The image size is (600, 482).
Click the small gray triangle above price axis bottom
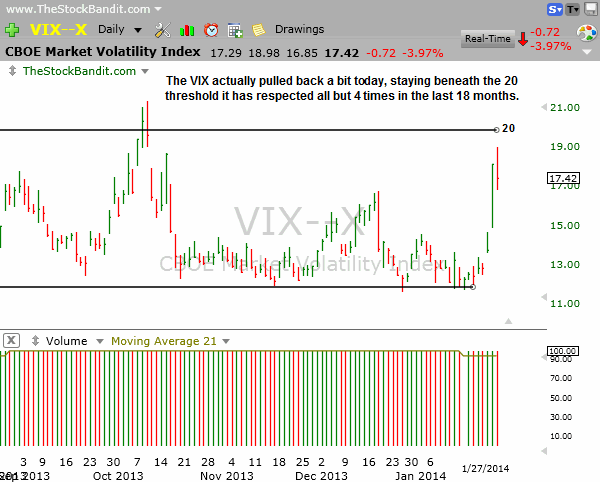508,321
